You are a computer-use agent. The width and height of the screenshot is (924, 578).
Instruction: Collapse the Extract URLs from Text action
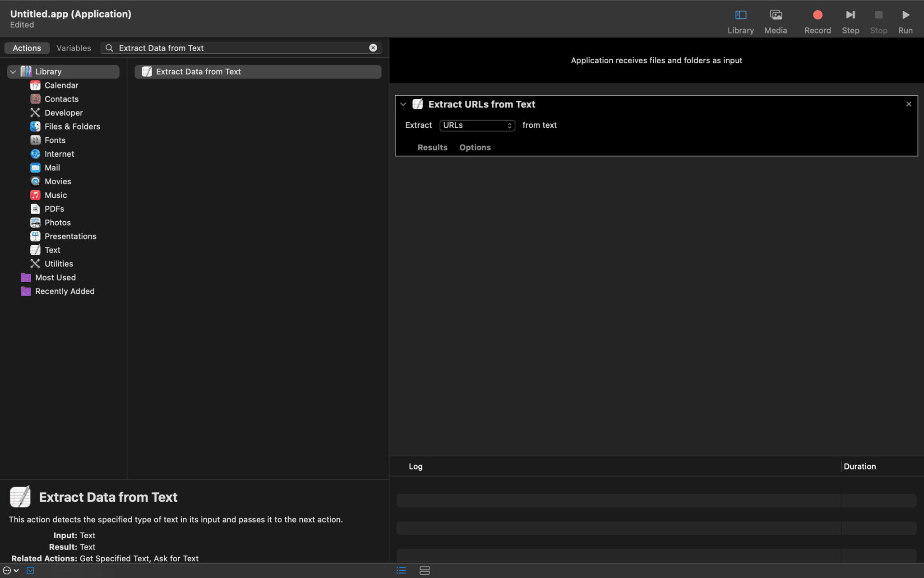[403, 104]
